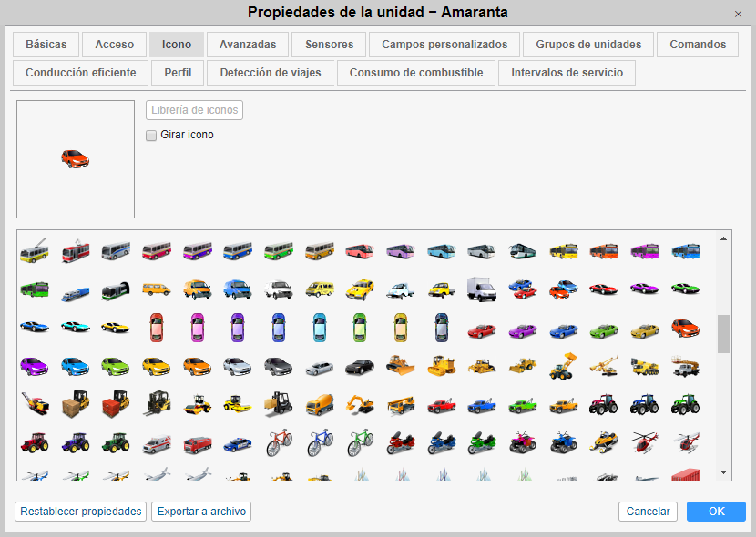This screenshot has width=756, height=537.
Task: Pick the blue train icon
Action: (x=76, y=293)
